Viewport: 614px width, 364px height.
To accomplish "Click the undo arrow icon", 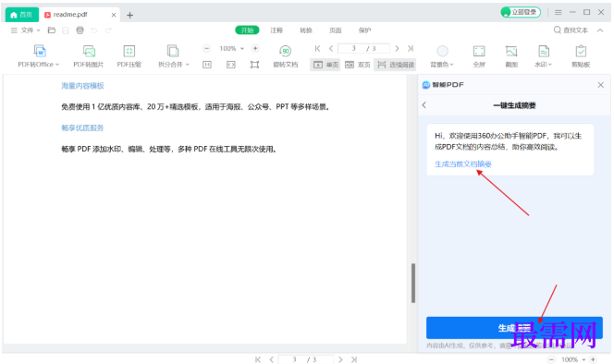I will pyautogui.click(x=94, y=30).
